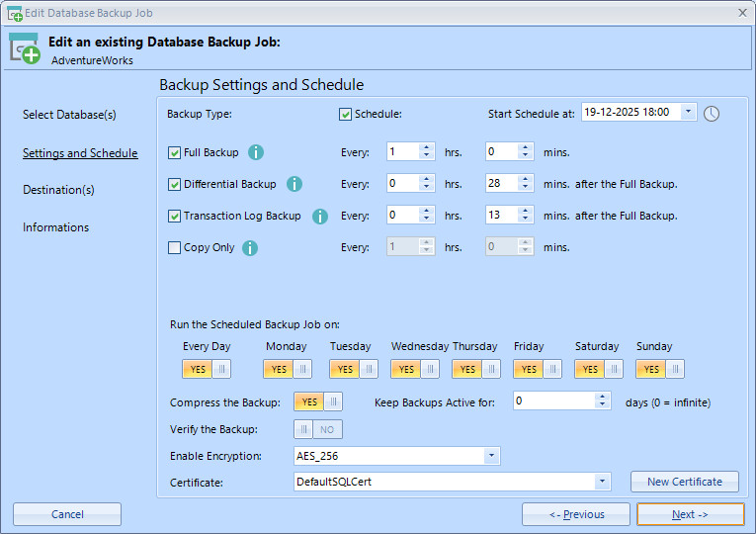Increase Keep Backups Active days value

602,397
